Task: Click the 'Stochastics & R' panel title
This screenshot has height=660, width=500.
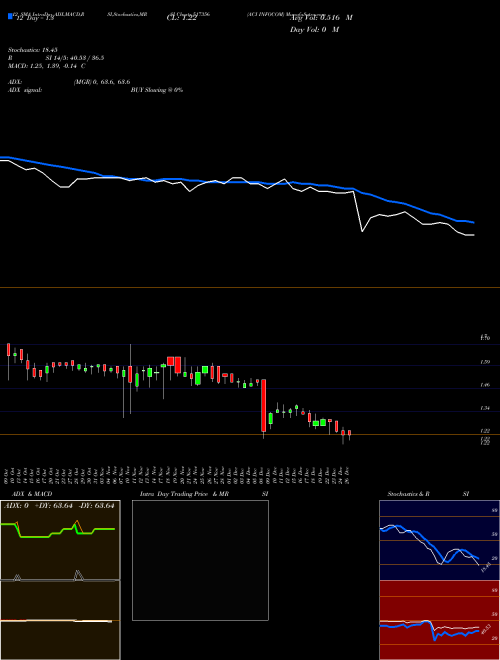Action: pyautogui.click(x=408, y=494)
